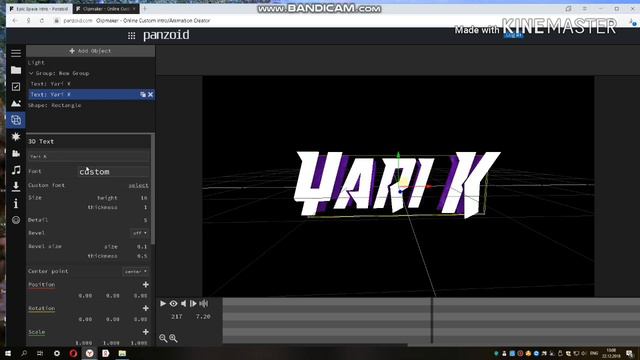Switch to the Epic Space Intro browser tab
This screenshot has height=360, width=640.
(40, 9)
